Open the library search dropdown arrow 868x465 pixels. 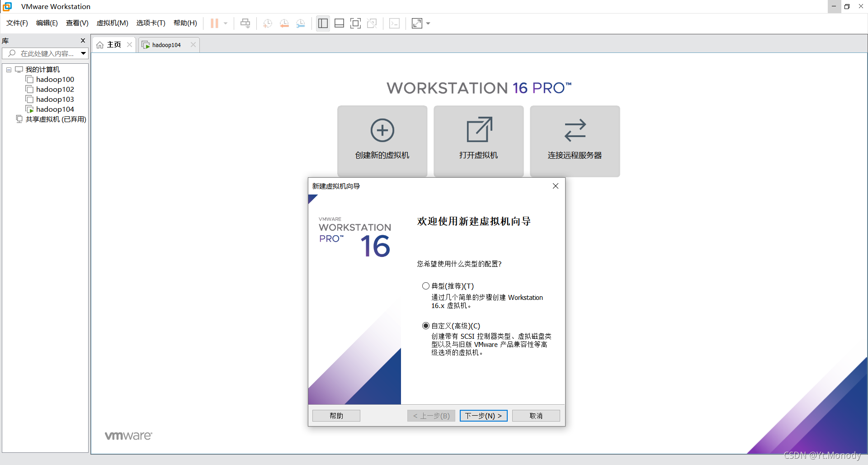click(84, 53)
